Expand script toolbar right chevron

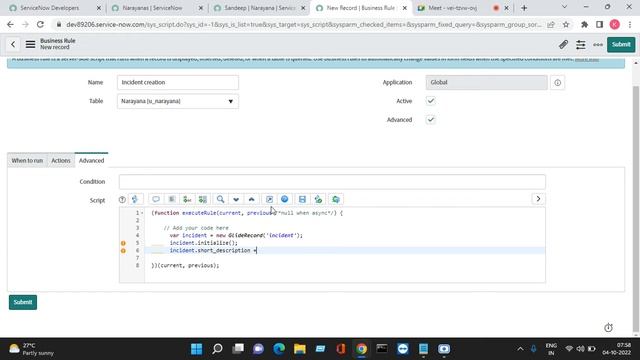coord(538,199)
